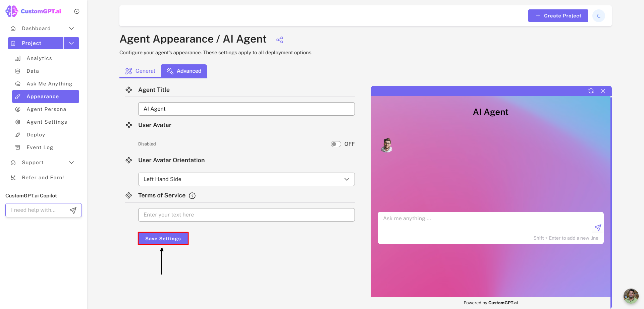644x309 pixels.
Task: Open the Left Hand Side orientation dropdown
Action: pyautogui.click(x=247, y=179)
